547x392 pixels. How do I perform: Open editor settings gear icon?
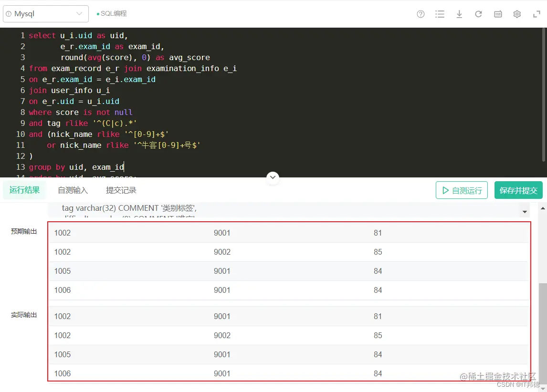[517, 14]
